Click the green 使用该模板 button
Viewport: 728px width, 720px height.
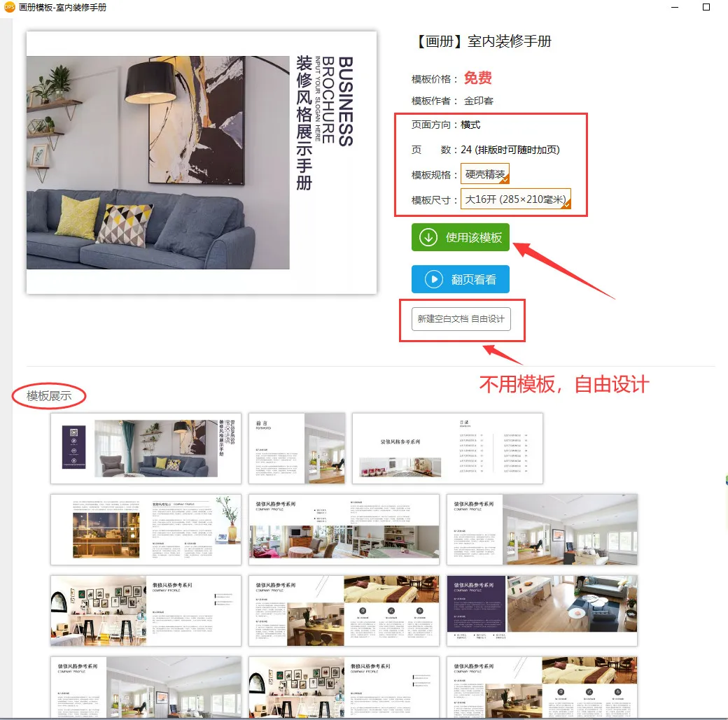460,237
